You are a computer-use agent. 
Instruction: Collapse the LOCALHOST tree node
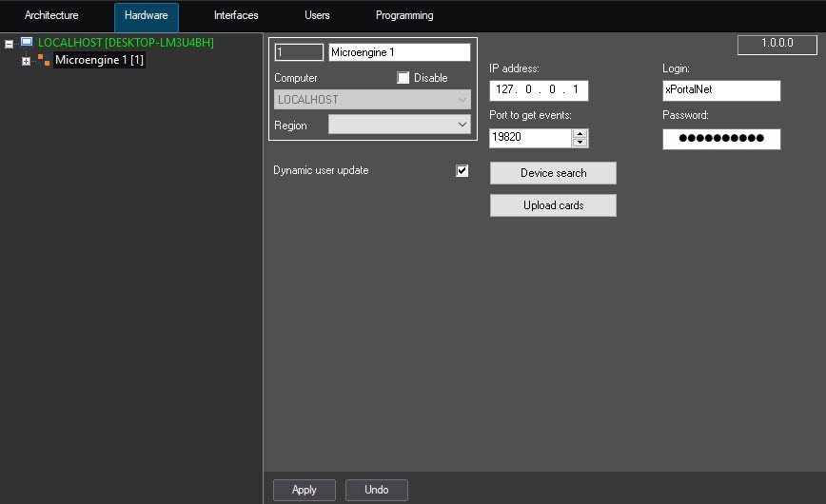[10, 44]
